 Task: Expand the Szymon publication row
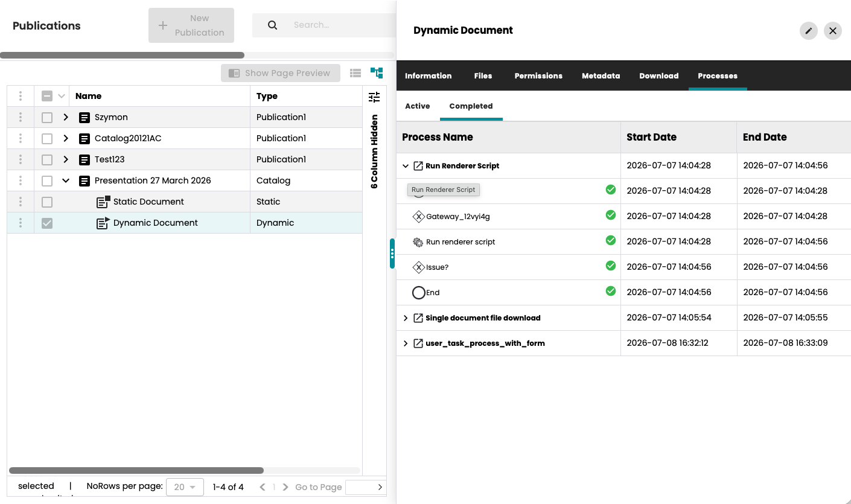[x=66, y=118]
